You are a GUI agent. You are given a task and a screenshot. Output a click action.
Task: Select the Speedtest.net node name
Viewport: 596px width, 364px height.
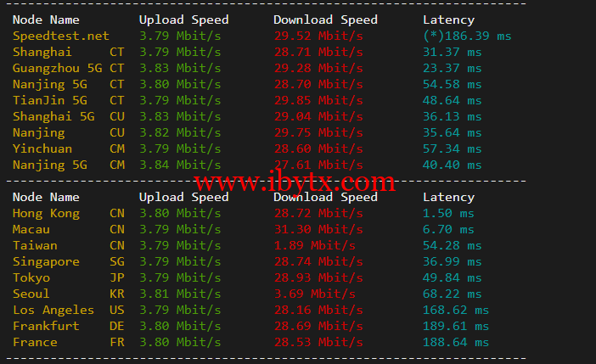[x=61, y=36]
